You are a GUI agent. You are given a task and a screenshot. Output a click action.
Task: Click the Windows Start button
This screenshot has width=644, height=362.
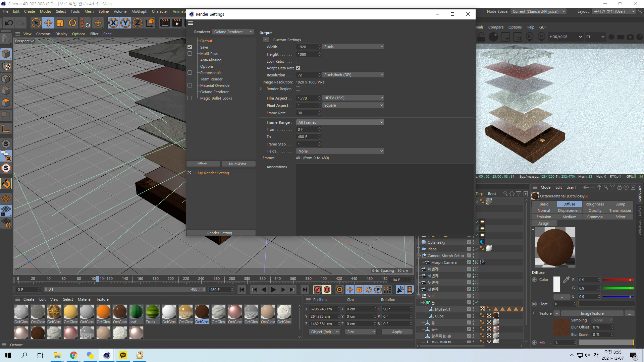click(x=8, y=355)
